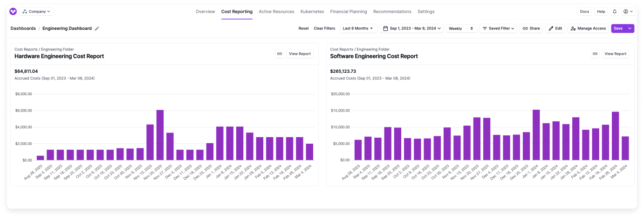Change the Weekly grouping selector
The width and height of the screenshot is (644, 218).
[461, 28]
